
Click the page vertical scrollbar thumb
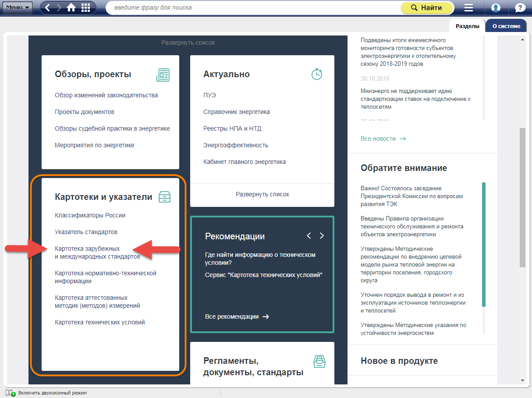click(522, 197)
